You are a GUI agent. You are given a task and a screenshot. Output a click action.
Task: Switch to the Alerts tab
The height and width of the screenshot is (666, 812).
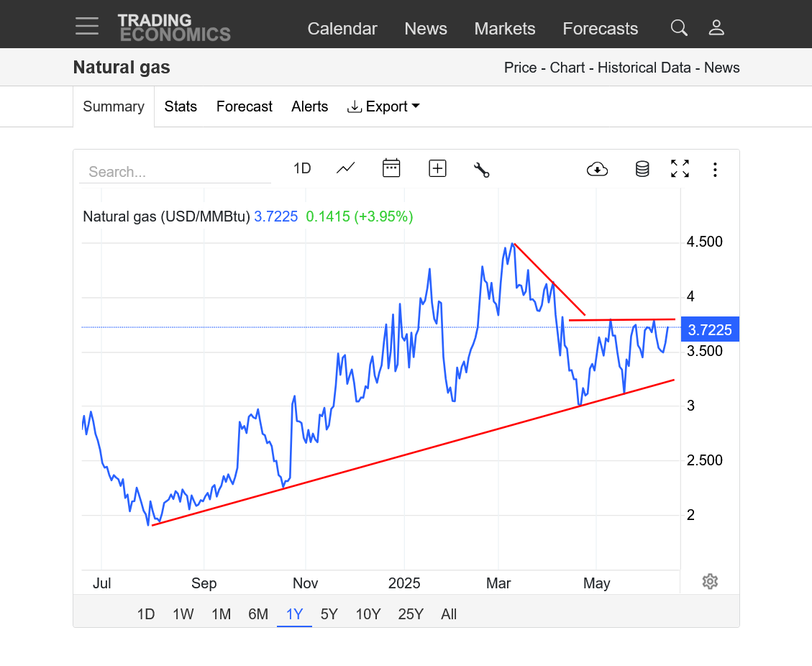pos(310,106)
